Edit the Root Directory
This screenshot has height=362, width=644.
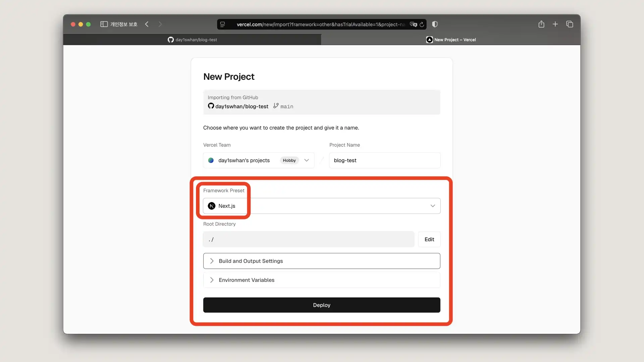point(429,239)
